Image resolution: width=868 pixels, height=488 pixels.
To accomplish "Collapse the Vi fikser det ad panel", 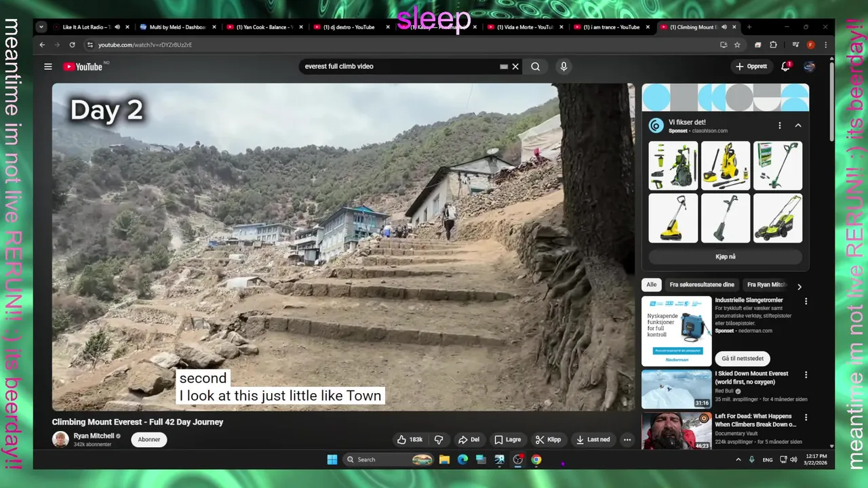I will click(x=798, y=125).
